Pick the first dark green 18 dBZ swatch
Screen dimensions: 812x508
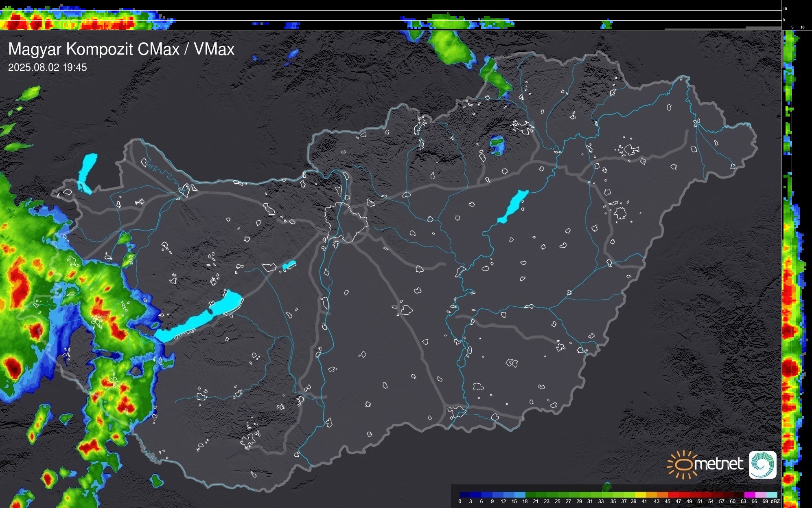(x=531, y=495)
